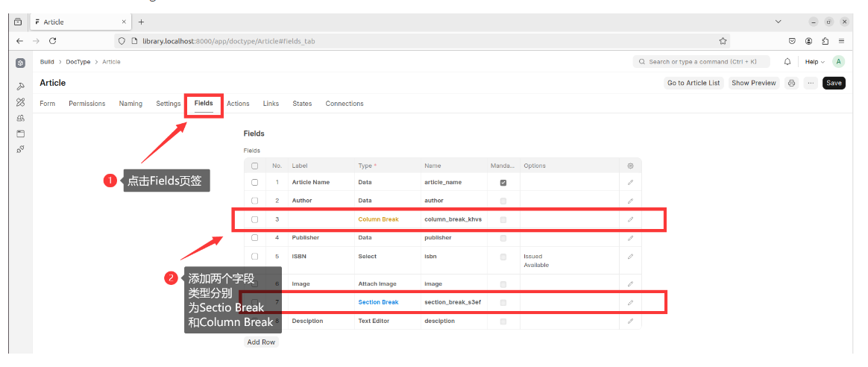This screenshot has height=367, width=868.
Task: Switch to the Naming tab
Action: 130,104
